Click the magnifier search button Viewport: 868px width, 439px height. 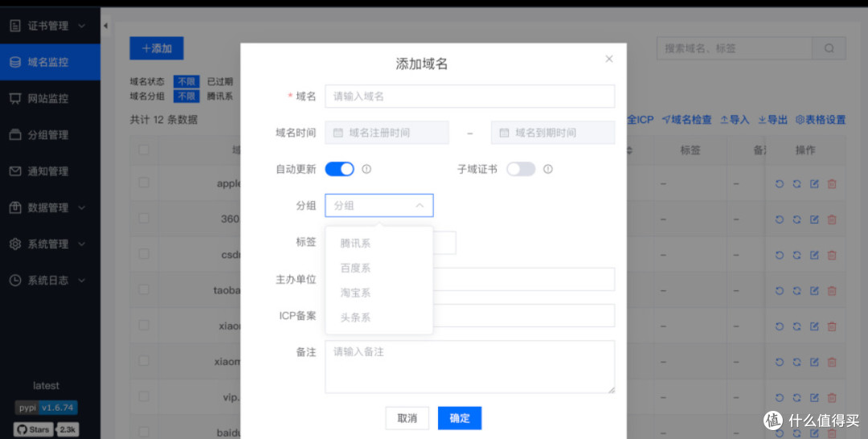[x=829, y=48]
